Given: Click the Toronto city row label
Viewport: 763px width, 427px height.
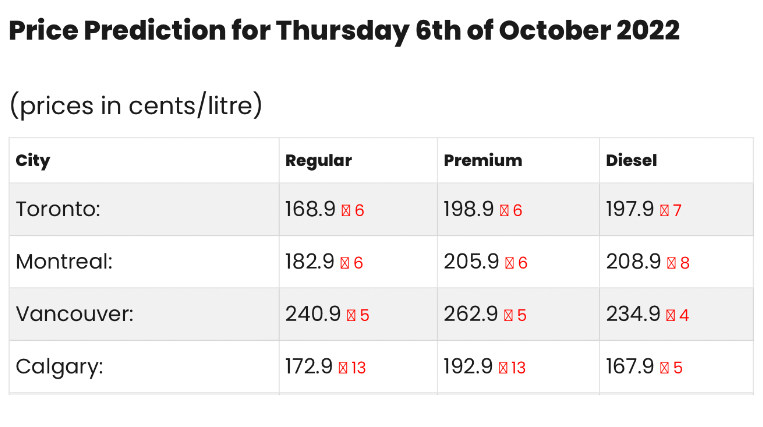Looking at the screenshot, I should [x=58, y=209].
